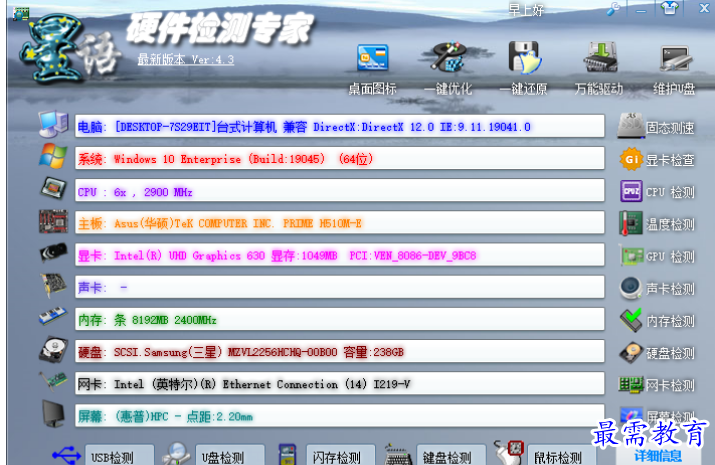Click the memory stick icon beside 内存 row
The height and width of the screenshot is (465, 715).
point(53,316)
